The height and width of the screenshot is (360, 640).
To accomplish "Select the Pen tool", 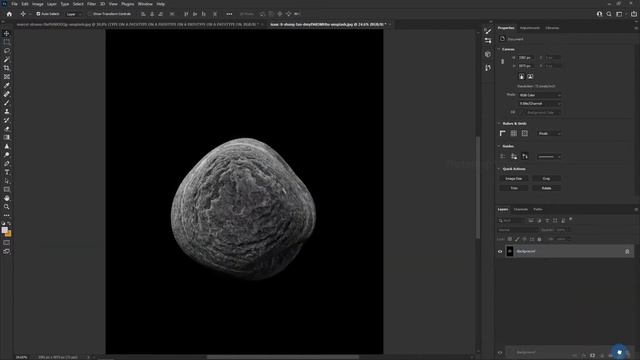I will click(x=7, y=164).
